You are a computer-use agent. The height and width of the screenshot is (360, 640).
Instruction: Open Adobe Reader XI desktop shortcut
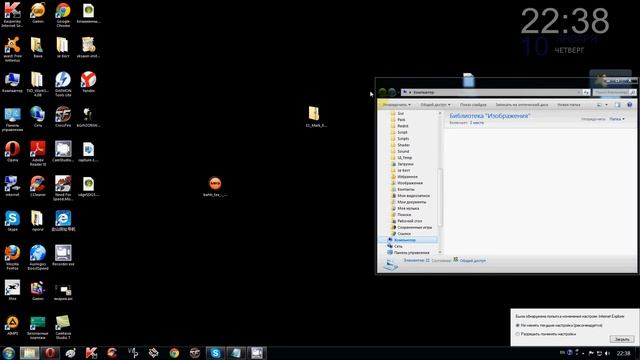click(x=38, y=153)
